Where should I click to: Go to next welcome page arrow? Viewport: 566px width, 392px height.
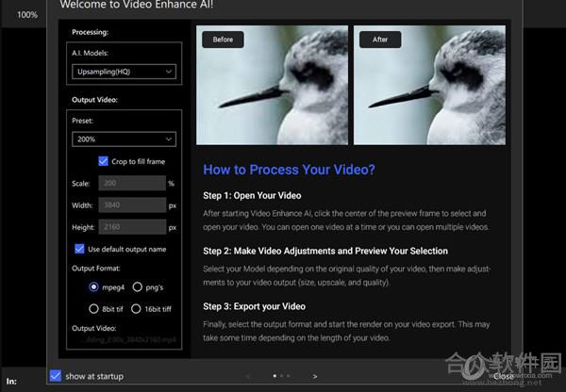tap(315, 376)
